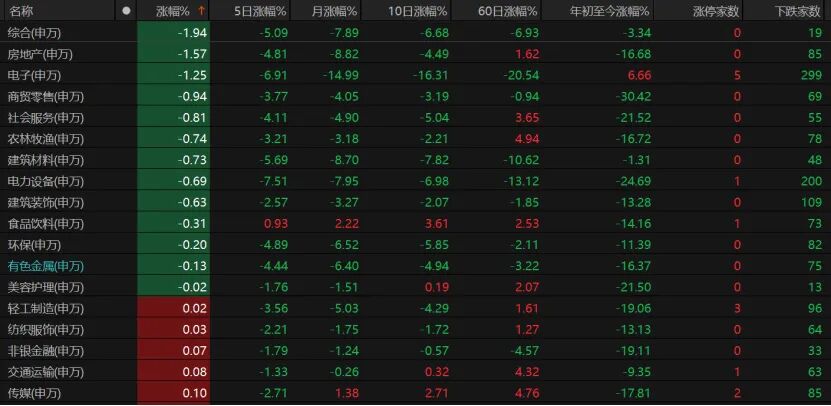
Task: Click the 3.61 10日涨幅 value
Action: (x=437, y=224)
